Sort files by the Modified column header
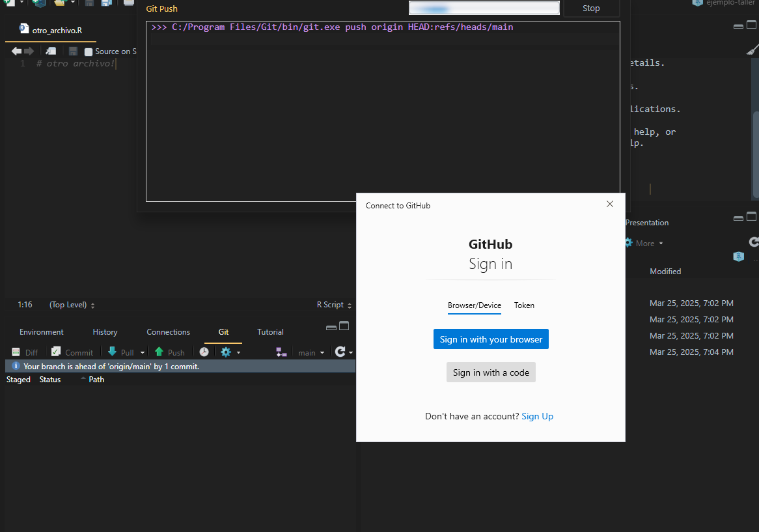The height and width of the screenshot is (532, 759). click(665, 272)
